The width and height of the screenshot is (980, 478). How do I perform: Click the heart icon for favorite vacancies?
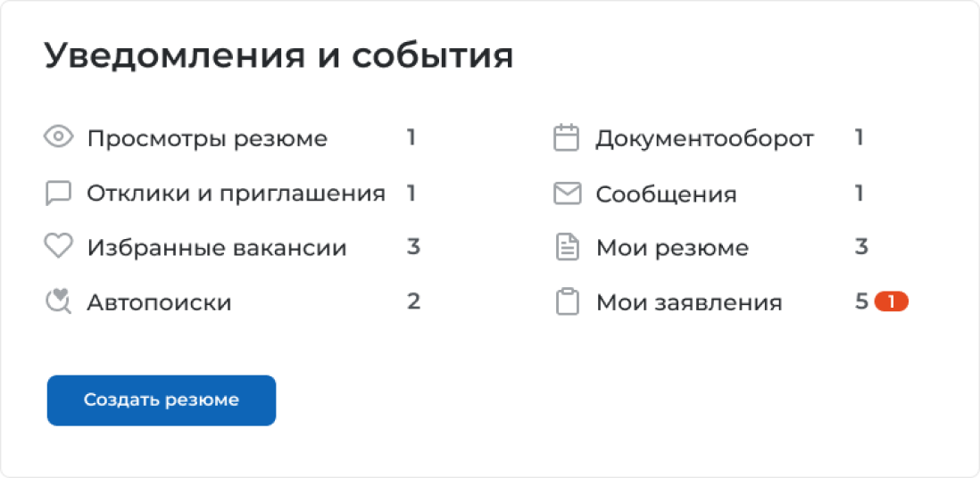coord(59,246)
